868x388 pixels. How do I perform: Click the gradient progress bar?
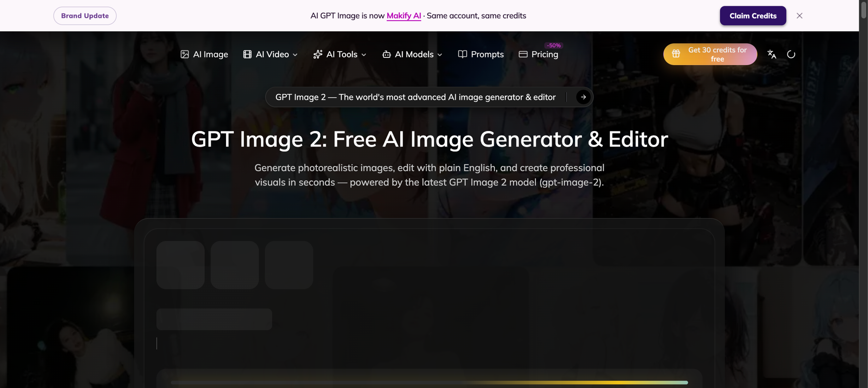pos(429,383)
